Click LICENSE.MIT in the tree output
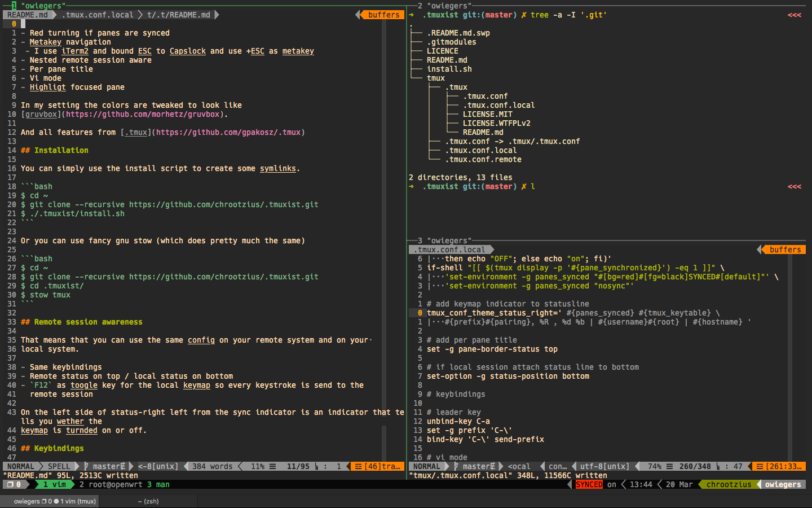This screenshot has height=508, width=812. coord(488,114)
